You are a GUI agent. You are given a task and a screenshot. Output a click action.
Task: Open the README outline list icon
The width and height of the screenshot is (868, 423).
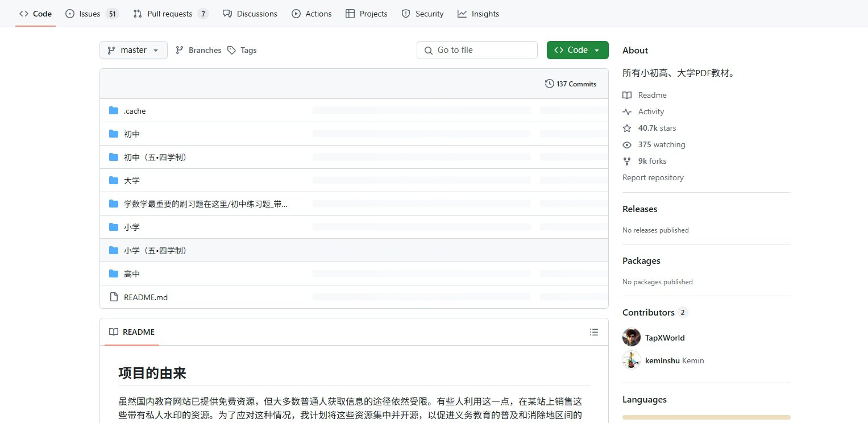pyautogui.click(x=594, y=332)
